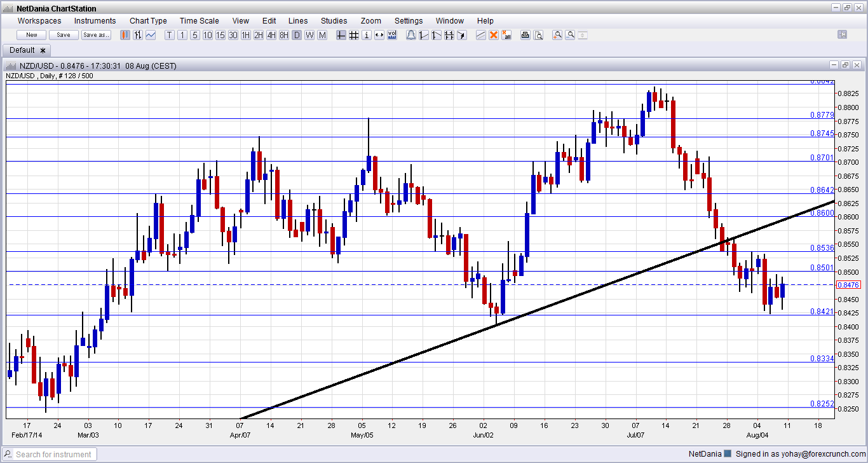Select 1H time scale
868x463 pixels.
(x=246, y=35)
